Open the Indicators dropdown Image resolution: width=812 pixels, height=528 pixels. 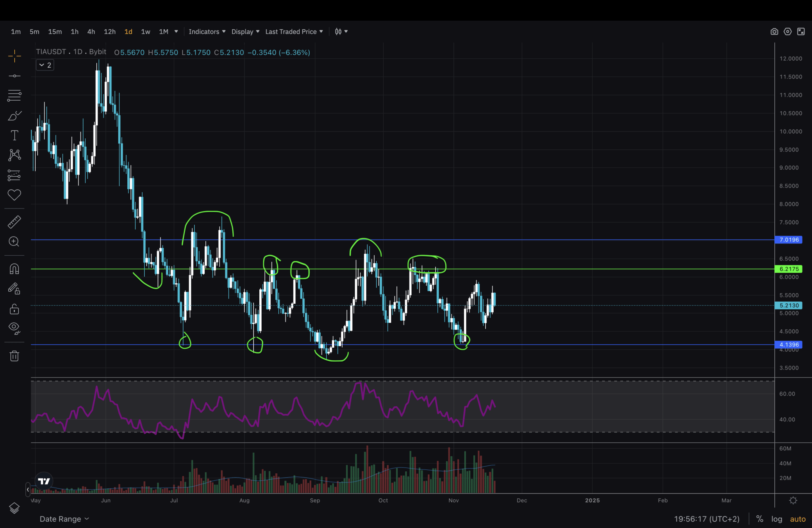click(x=207, y=32)
